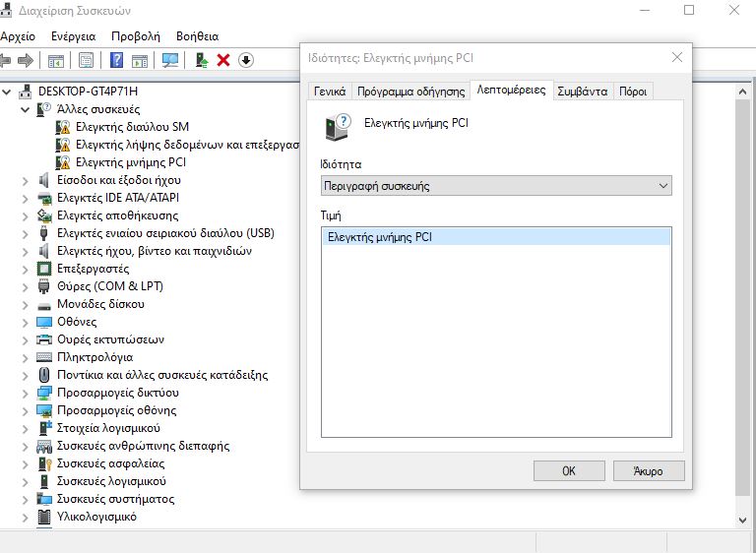Expand Ελεγκτές αποθήκευσης category
Image resolution: width=756 pixels, height=553 pixels.
tap(25, 216)
